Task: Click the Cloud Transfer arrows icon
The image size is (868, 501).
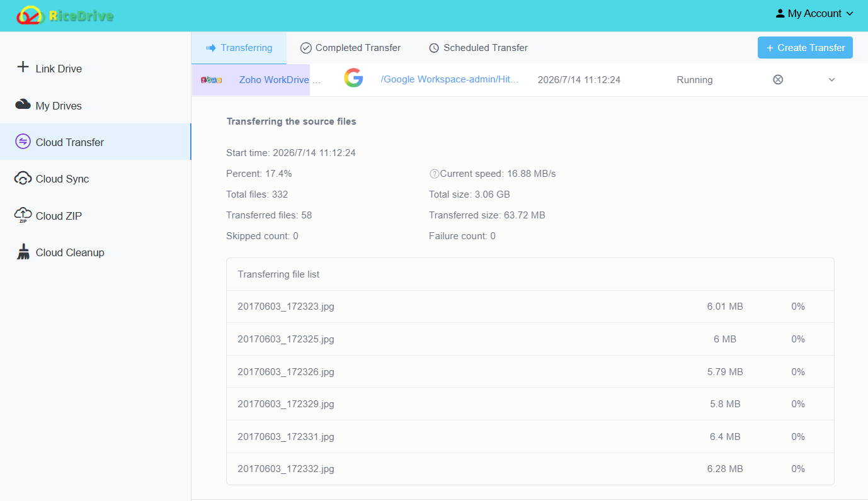Action: click(23, 142)
